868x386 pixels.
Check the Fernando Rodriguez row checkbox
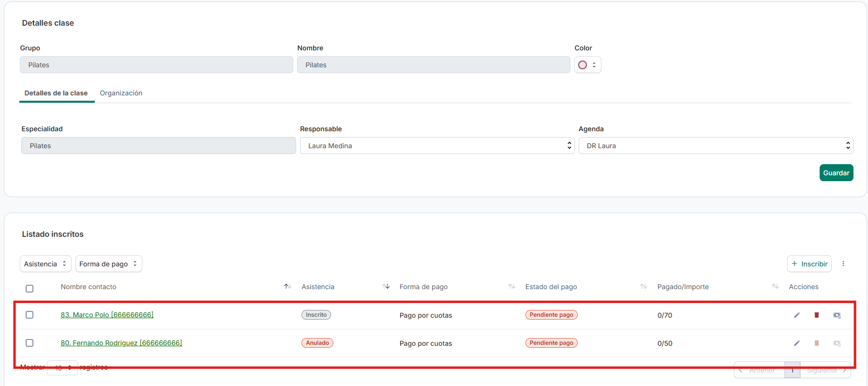point(30,343)
